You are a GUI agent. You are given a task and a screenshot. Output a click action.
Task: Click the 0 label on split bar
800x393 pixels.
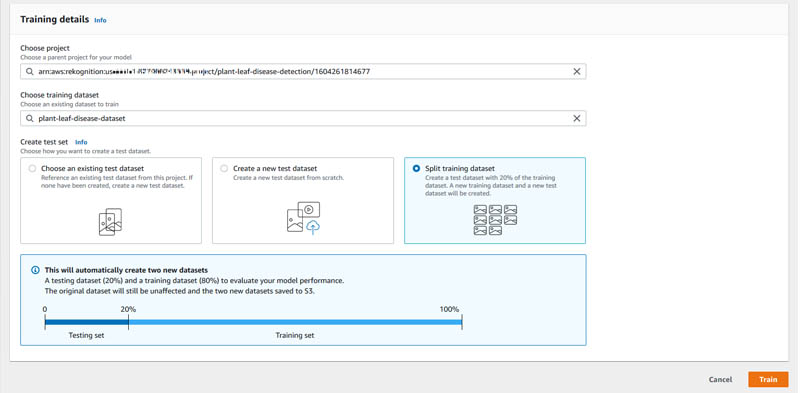[x=45, y=309]
